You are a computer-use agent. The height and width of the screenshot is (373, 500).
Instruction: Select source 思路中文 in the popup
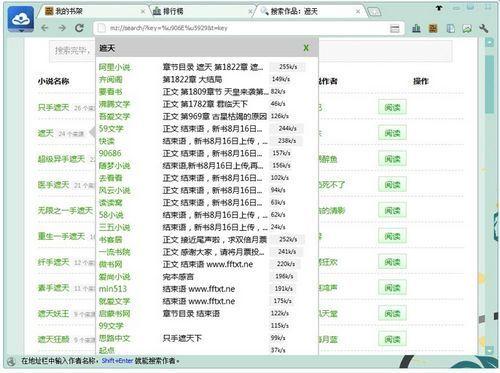click(114, 338)
